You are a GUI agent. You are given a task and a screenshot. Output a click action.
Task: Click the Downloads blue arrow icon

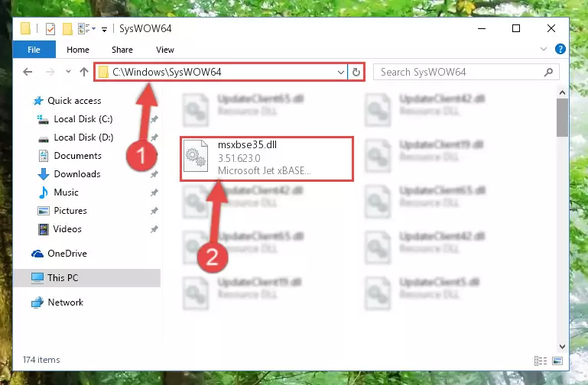click(x=44, y=173)
